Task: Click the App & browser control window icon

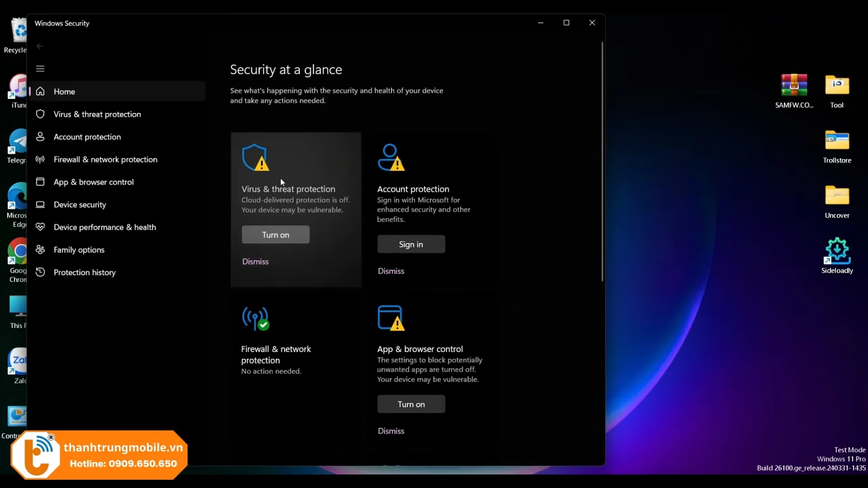Action: click(x=391, y=318)
